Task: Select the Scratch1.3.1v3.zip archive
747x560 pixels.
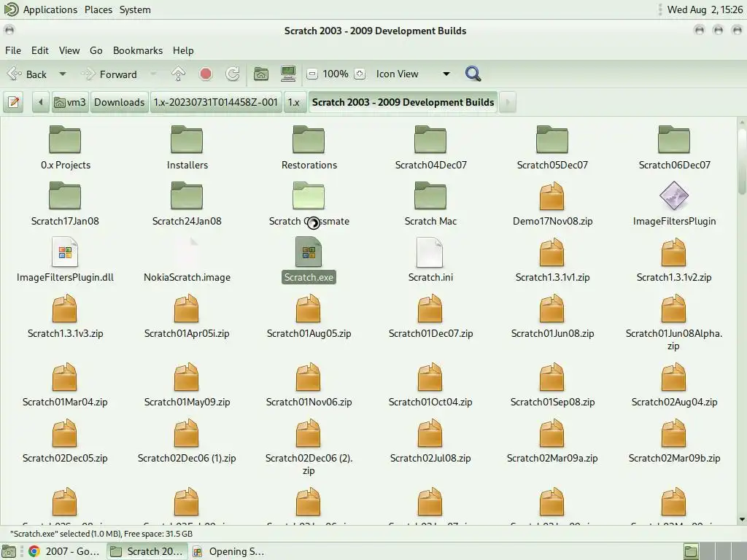Action: point(65,316)
